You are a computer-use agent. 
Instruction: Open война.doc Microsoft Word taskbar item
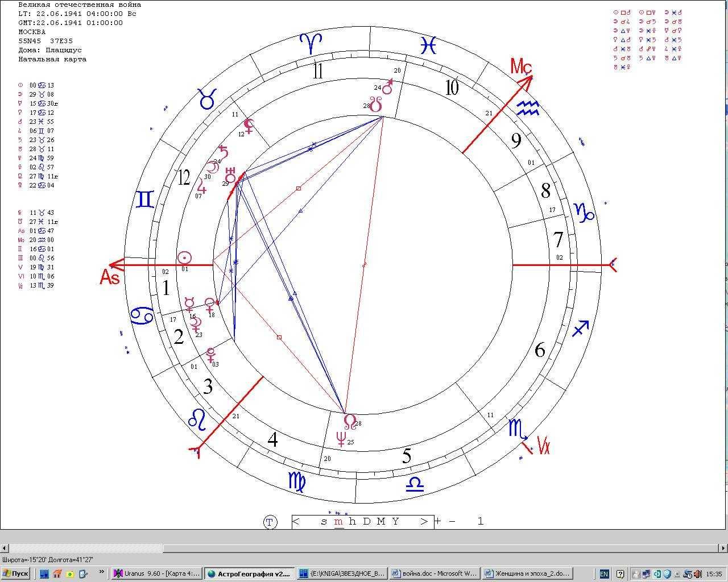pos(435,573)
